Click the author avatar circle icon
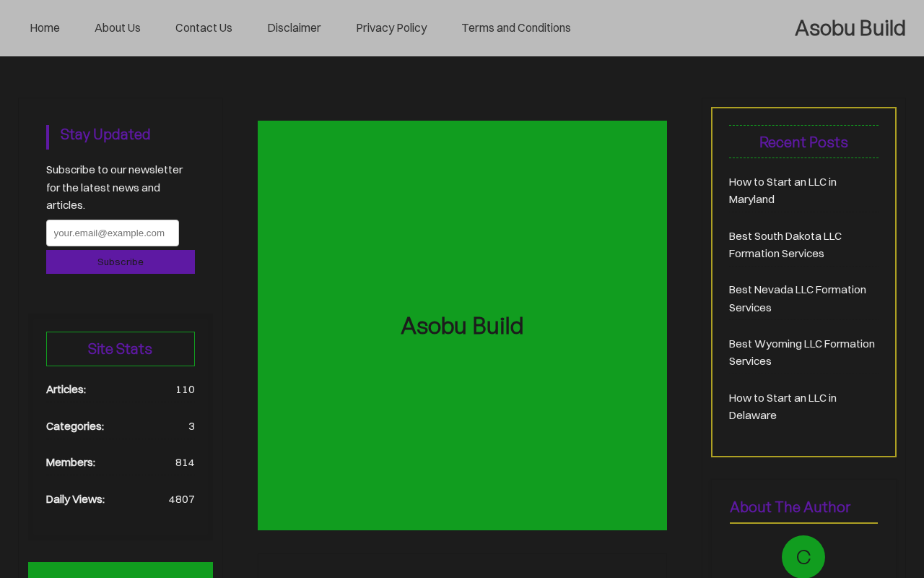Screen dimensions: 924x578 [803, 557]
